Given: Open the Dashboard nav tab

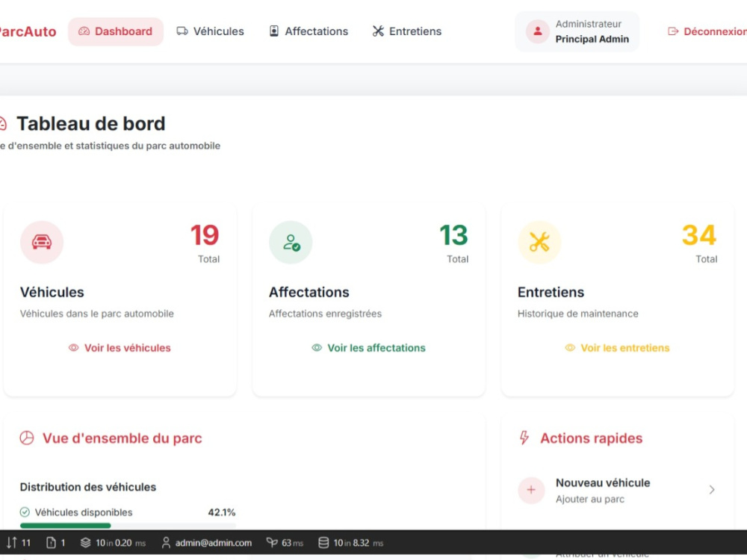Looking at the screenshot, I should pyautogui.click(x=115, y=31).
